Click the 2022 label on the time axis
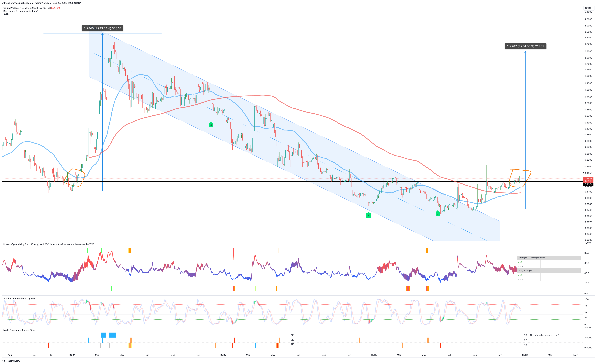Image resolution: width=597 pixels, height=364 pixels. (223, 355)
